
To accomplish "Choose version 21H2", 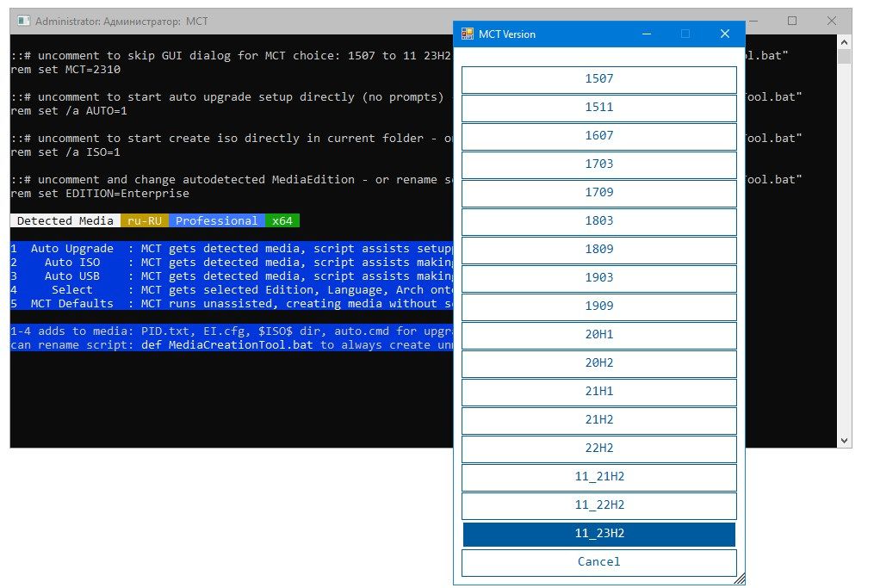I will pyautogui.click(x=599, y=420).
